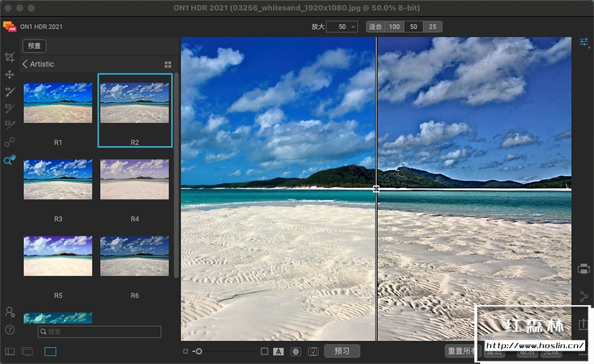Select the Zoom and Pan view tool
Screen dimensions: 594x364
coord(9,160)
